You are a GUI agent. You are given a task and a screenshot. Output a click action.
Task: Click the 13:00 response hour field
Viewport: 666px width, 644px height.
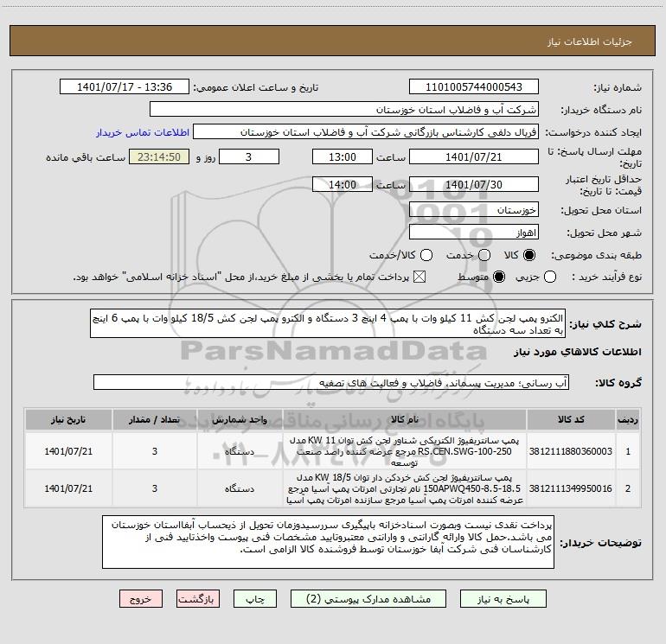(343, 157)
